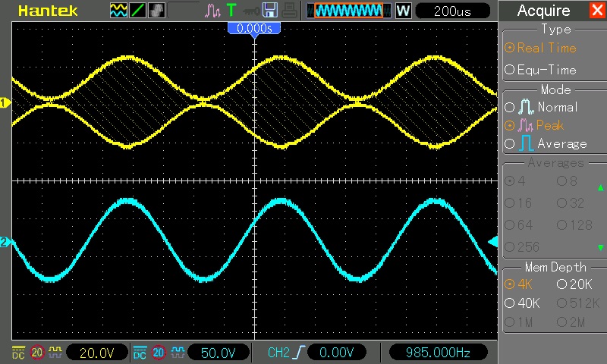
Task: Click the CH2 rising edge trigger icon
Action: (x=300, y=352)
